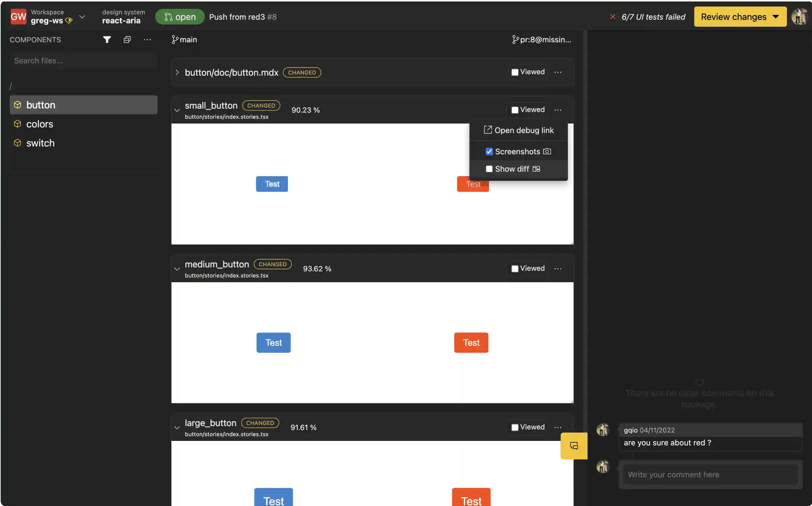Click the filter icon in Components panel
812x506 pixels.
click(107, 39)
